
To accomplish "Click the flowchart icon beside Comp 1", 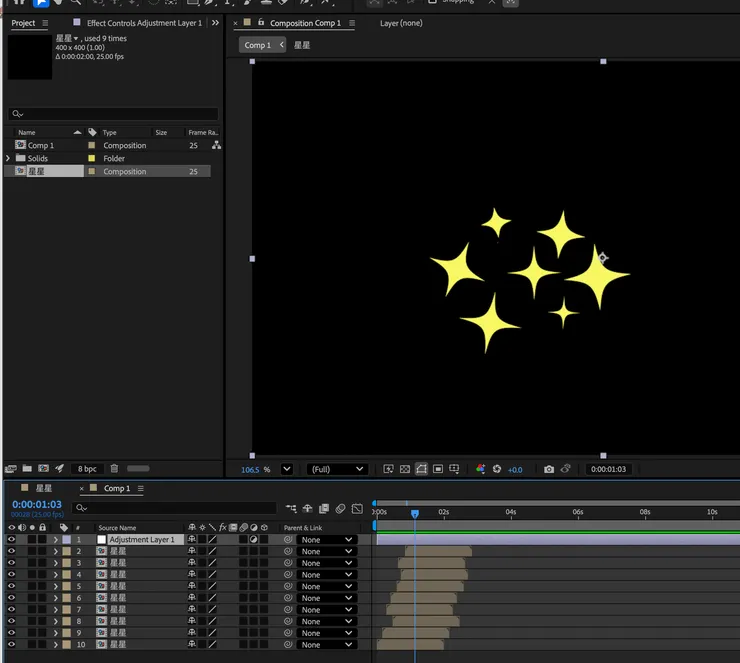I will (216, 146).
